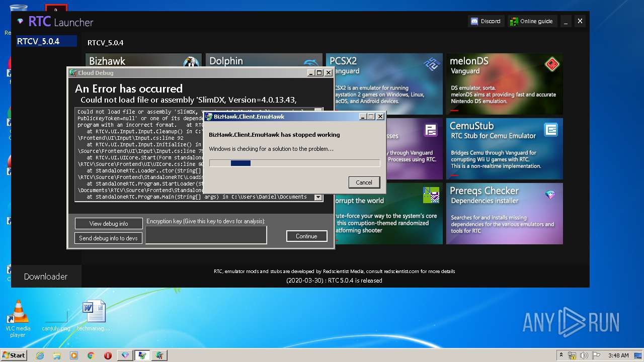Click the Bizhawk emulator tile

(143, 60)
